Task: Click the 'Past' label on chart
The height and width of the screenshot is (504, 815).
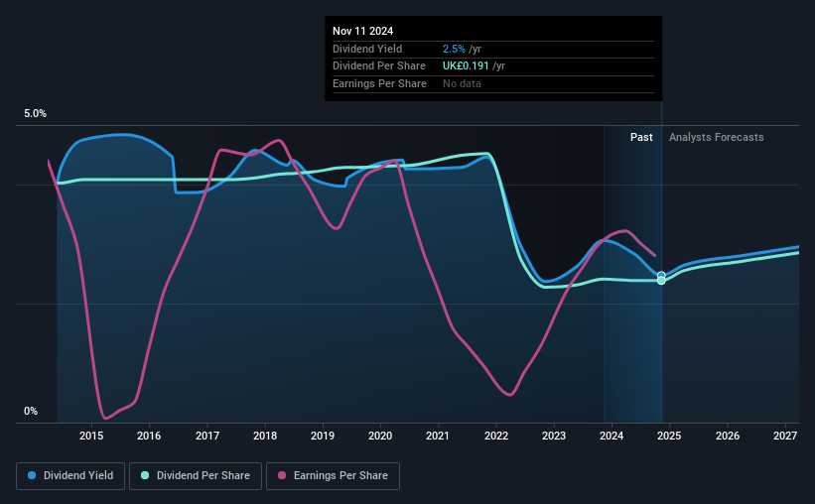Action: 641,137
